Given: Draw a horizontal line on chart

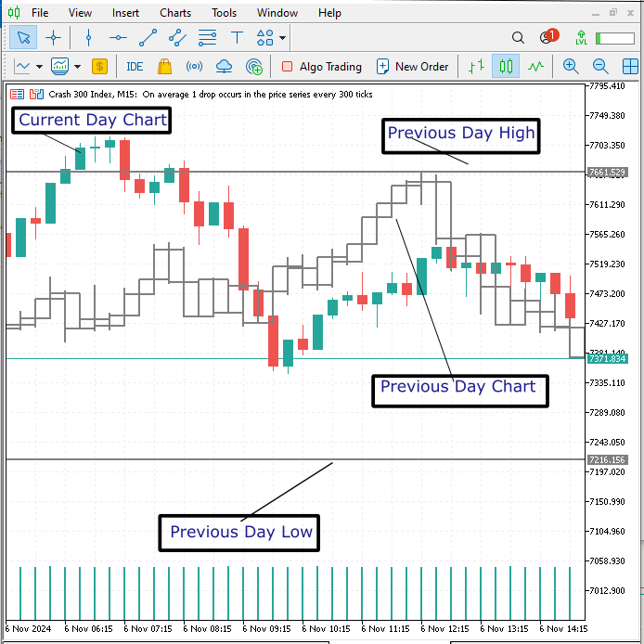Looking at the screenshot, I should pos(118,38).
